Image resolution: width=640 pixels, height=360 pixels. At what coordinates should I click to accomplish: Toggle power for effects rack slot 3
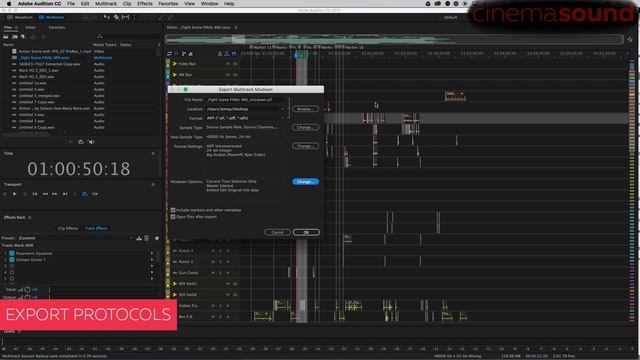(x=12, y=266)
